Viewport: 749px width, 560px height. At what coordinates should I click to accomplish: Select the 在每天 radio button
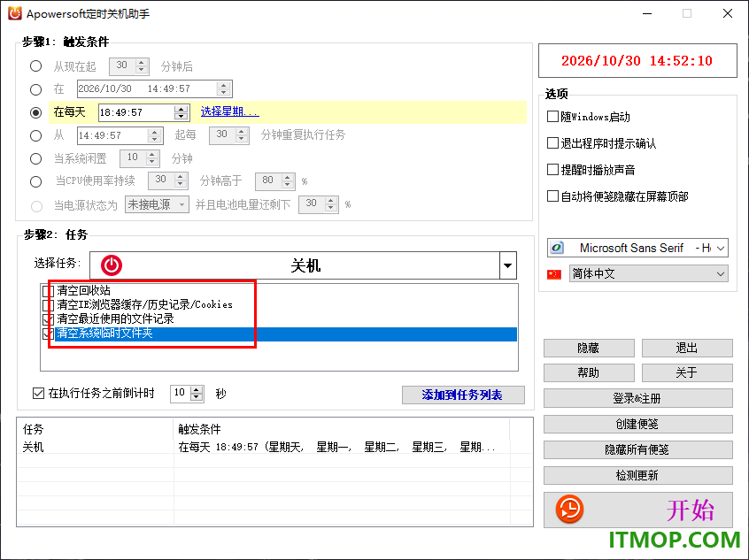point(35,112)
